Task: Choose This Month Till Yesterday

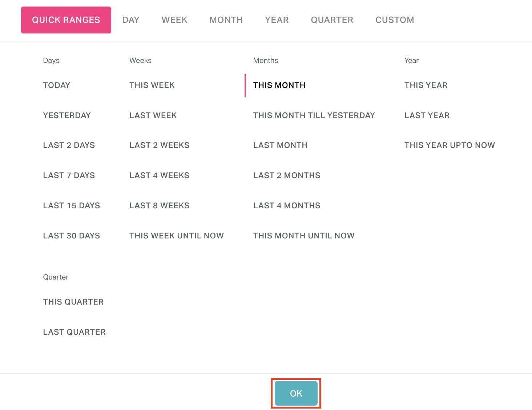Action: tap(314, 115)
